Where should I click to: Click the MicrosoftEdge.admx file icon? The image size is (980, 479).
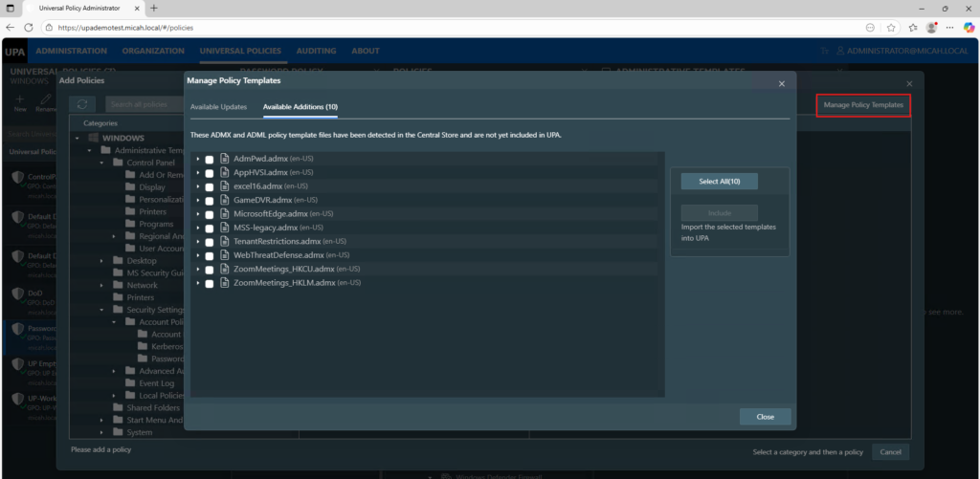(x=226, y=214)
